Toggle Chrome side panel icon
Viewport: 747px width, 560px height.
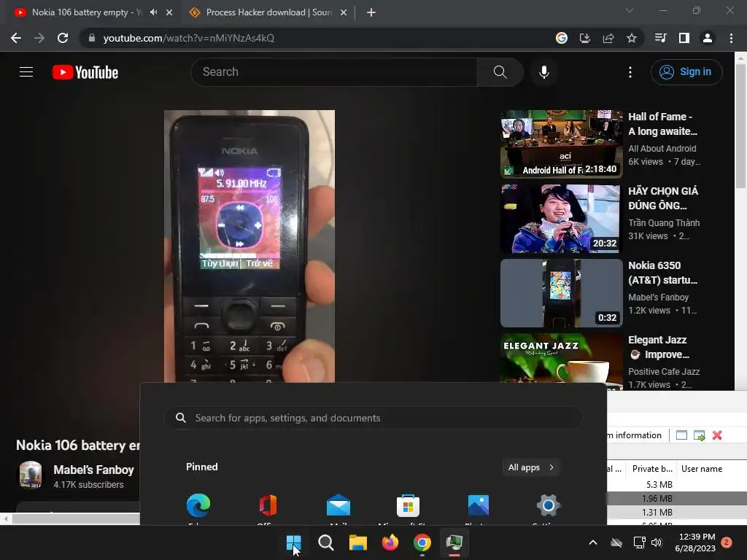[x=684, y=38]
